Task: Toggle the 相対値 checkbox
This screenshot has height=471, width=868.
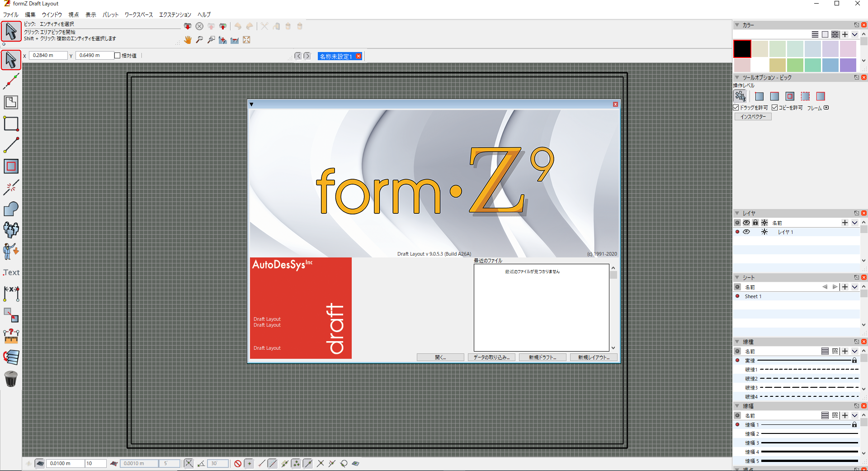Action: pos(117,56)
